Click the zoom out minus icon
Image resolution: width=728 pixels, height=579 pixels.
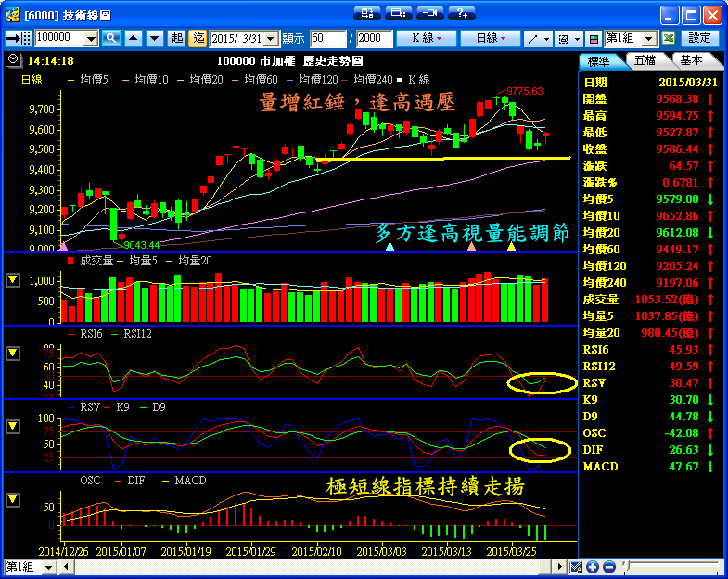pyautogui.click(x=609, y=567)
